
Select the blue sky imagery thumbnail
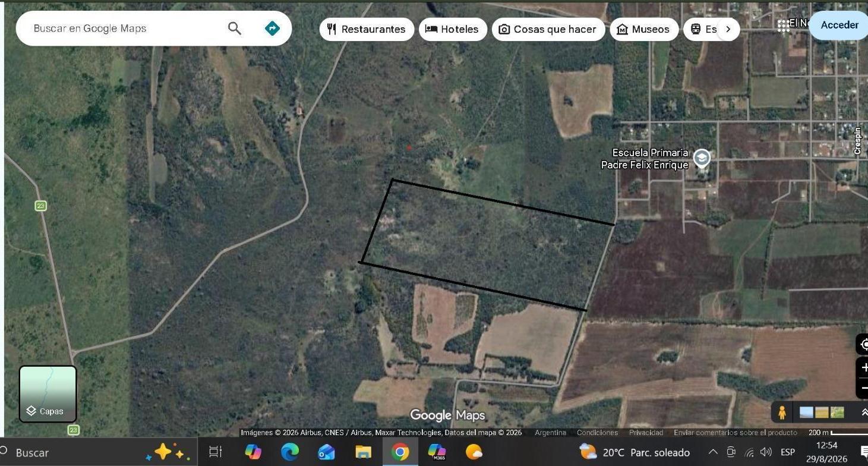806,412
